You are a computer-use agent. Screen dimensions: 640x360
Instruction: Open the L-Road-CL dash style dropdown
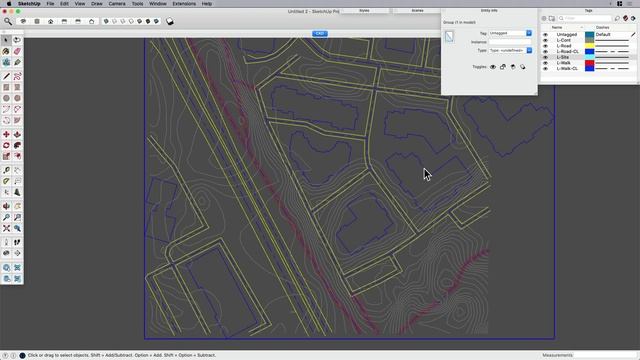pos(612,52)
